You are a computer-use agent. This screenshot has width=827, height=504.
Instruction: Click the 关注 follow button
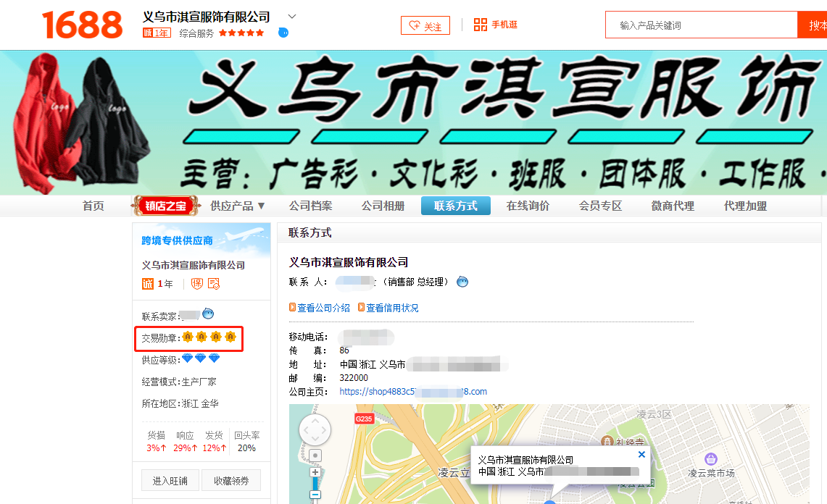click(425, 25)
